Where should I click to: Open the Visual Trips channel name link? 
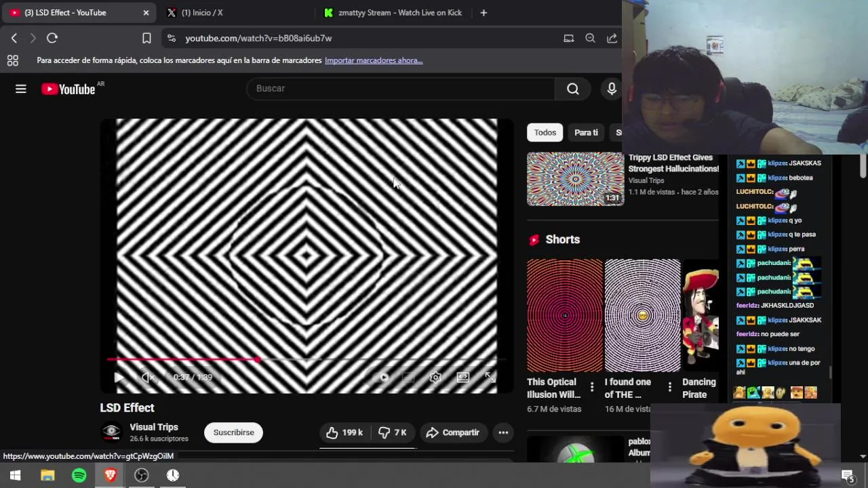pyautogui.click(x=154, y=427)
